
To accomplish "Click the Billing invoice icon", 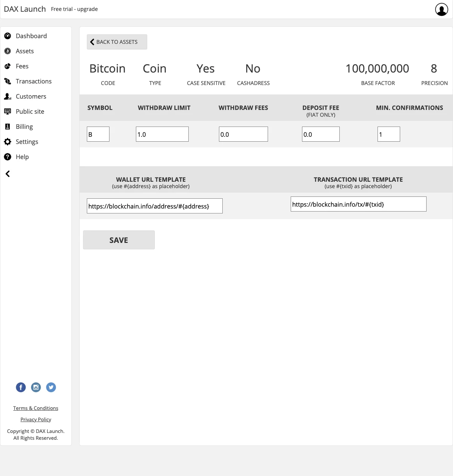I will click(x=8, y=127).
